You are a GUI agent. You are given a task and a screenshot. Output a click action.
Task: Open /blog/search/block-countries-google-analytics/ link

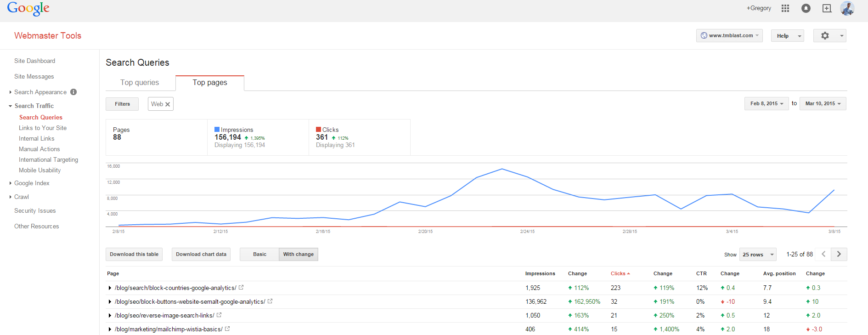[175, 288]
